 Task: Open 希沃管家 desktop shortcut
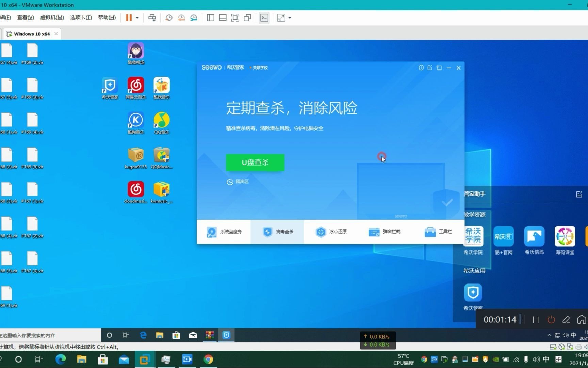tap(110, 88)
